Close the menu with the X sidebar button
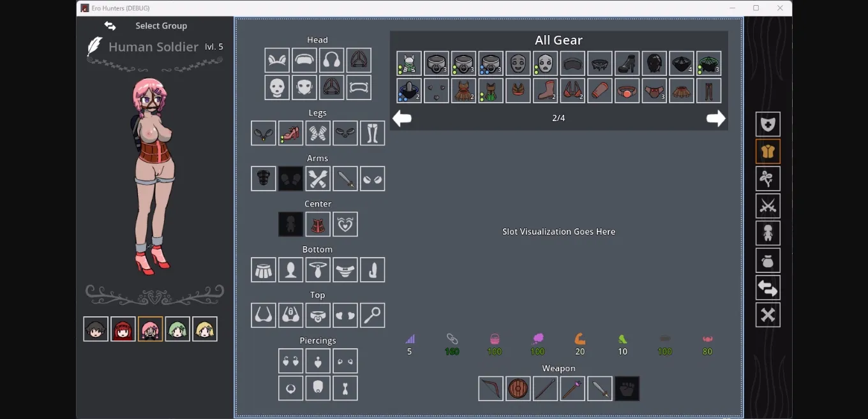Image resolution: width=868 pixels, height=419 pixels. point(768,315)
